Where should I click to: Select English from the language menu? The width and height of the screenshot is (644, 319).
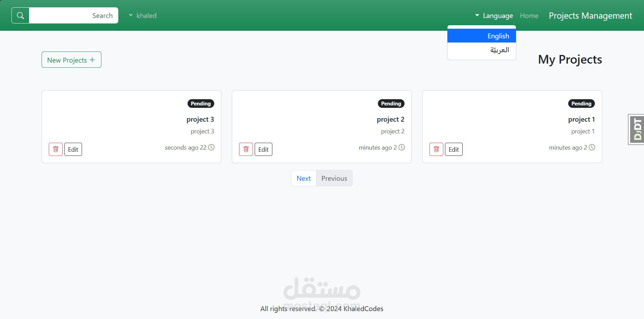click(482, 36)
